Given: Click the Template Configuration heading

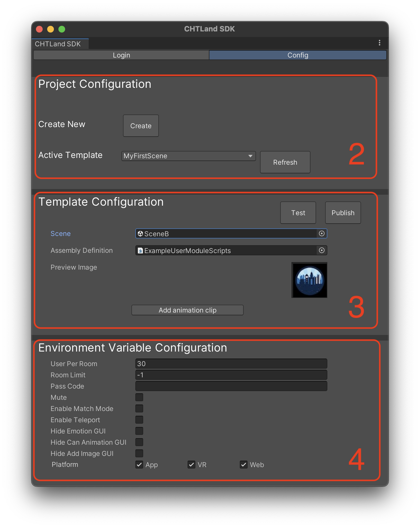Looking at the screenshot, I should [x=101, y=202].
